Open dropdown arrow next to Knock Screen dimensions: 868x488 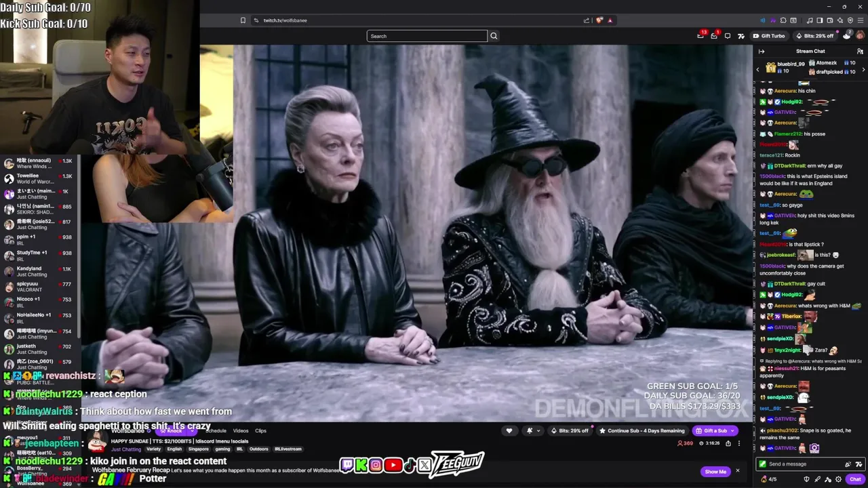[x=192, y=431]
